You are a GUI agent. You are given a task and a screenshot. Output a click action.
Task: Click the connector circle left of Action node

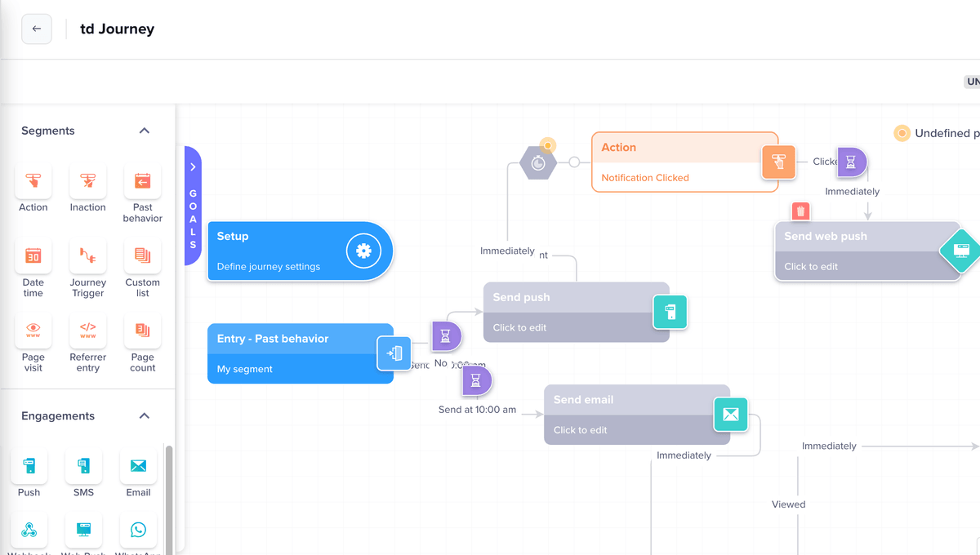click(574, 162)
